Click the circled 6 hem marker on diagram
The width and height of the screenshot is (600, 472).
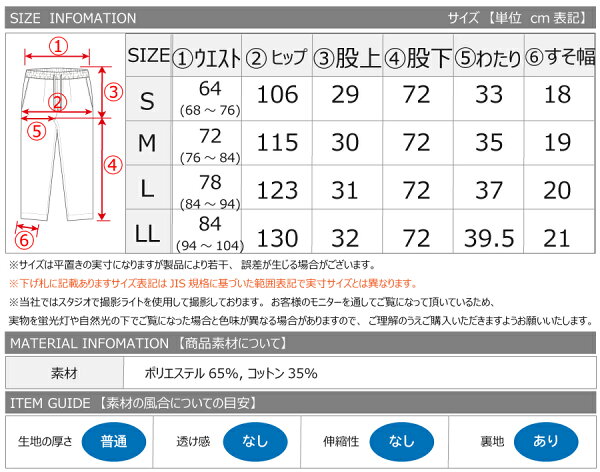25,240
